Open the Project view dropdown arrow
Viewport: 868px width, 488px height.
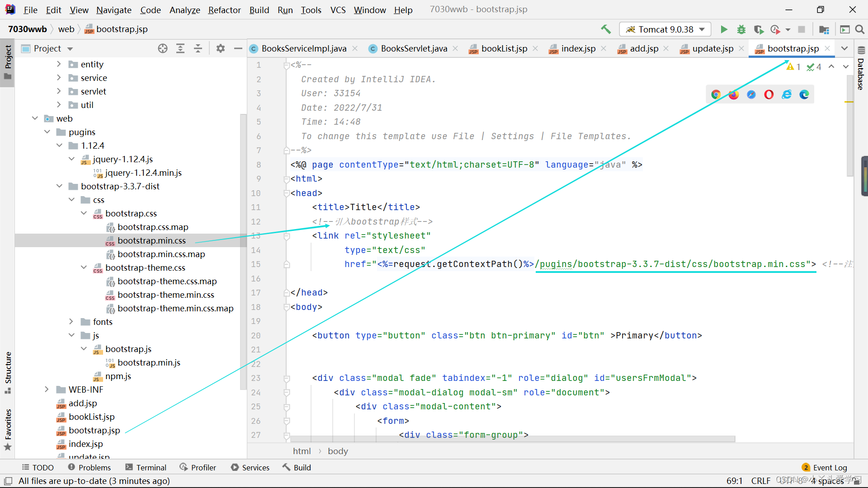click(x=70, y=49)
